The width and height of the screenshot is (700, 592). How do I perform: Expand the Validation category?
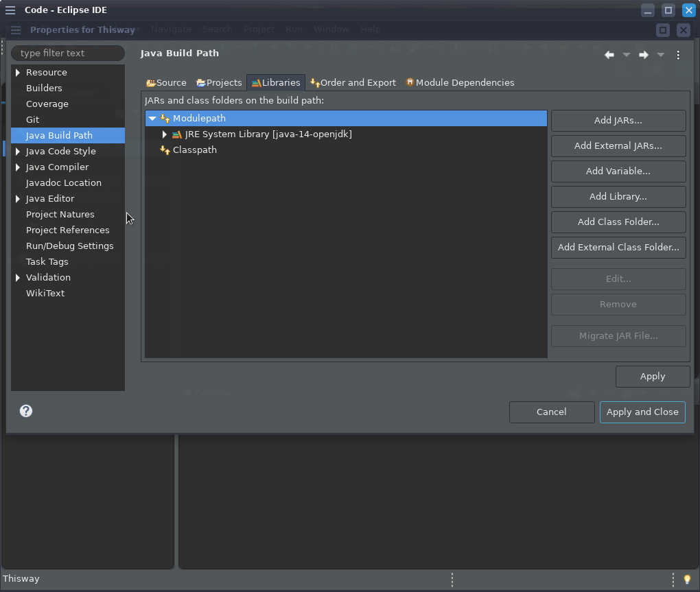point(18,278)
